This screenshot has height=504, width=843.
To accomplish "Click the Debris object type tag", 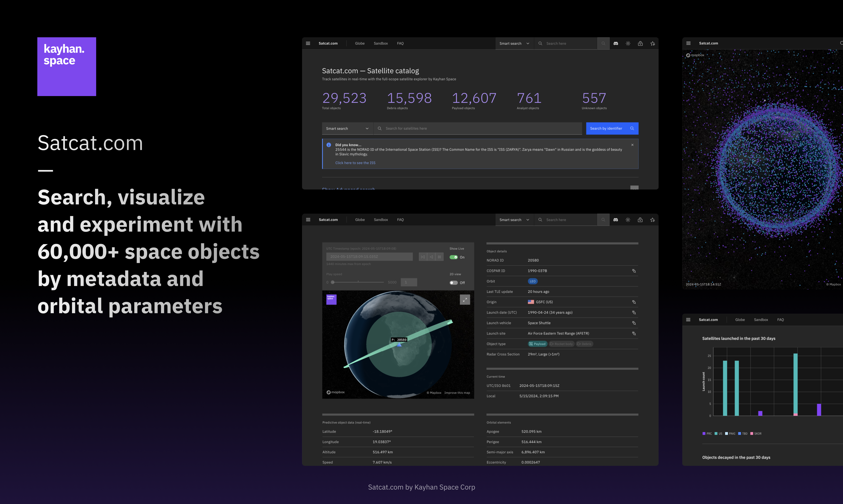I will coord(584,344).
